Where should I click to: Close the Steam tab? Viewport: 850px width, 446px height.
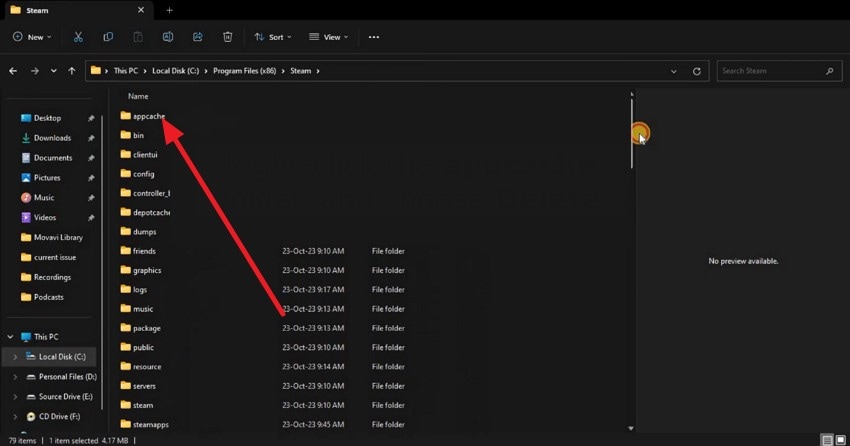pyautogui.click(x=141, y=10)
